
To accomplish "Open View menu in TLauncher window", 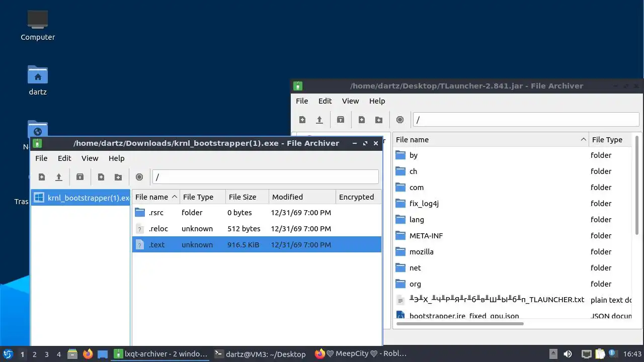I will (x=351, y=101).
